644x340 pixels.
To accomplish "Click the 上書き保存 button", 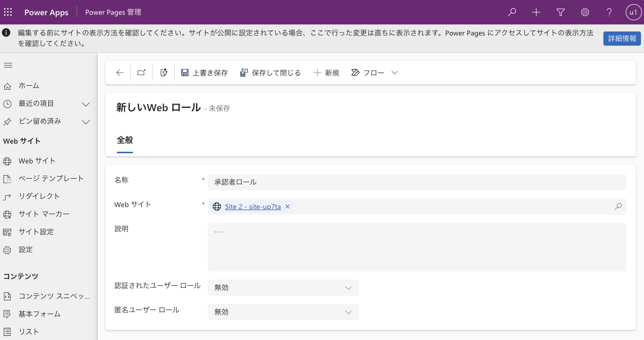I will tap(205, 73).
